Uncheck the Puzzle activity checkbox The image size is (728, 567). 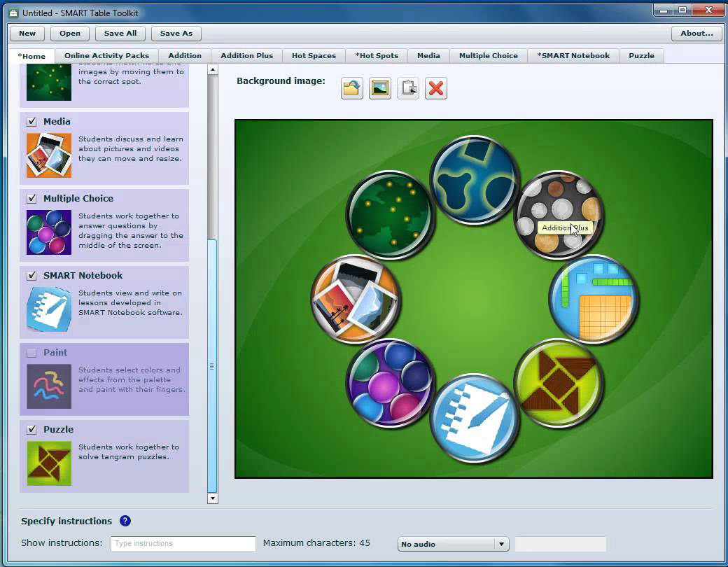[31, 430]
